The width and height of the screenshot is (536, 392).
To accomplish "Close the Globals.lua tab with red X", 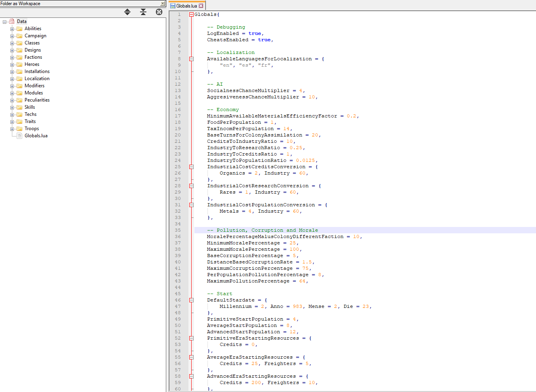I will point(201,6).
